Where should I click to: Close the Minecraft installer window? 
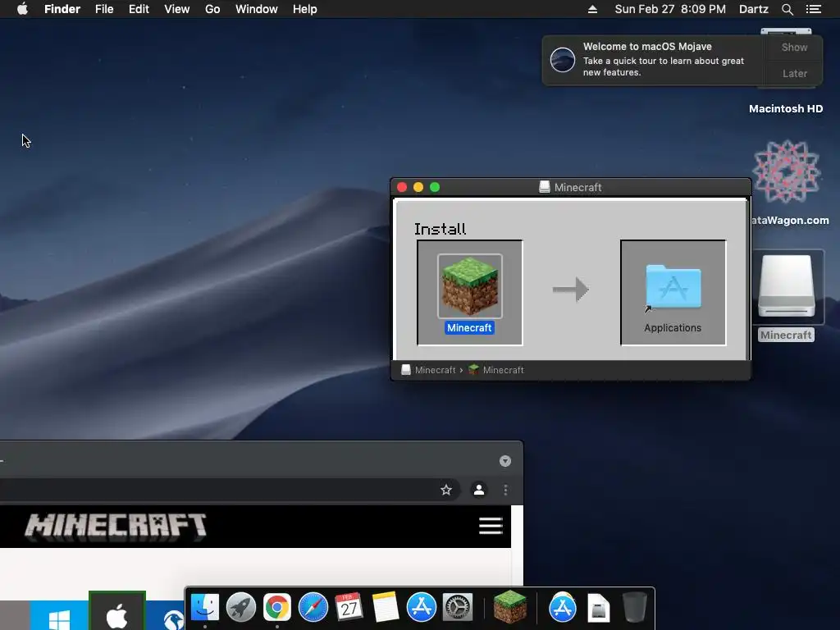(402, 187)
